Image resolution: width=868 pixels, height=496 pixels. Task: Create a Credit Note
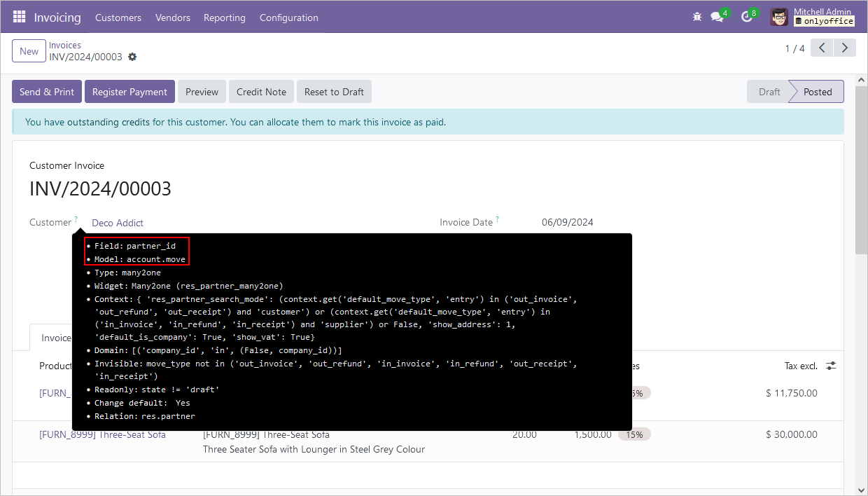coord(261,91)
